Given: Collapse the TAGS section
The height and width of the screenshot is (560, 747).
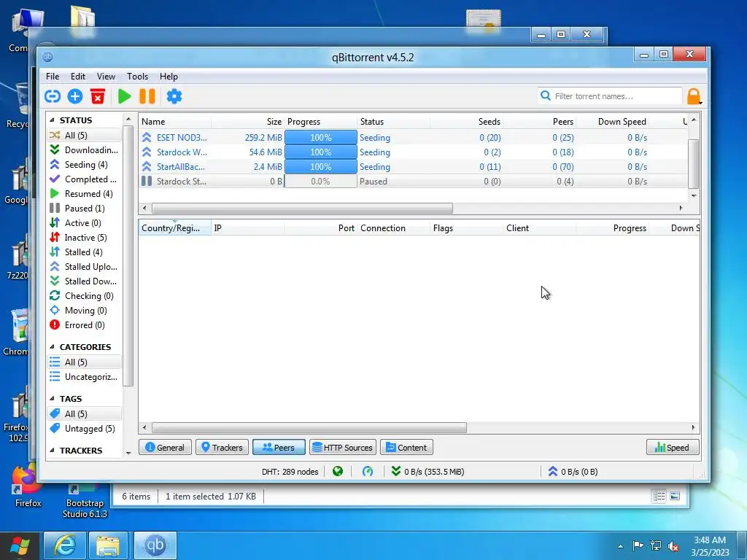Looking at the screenshot, I should (x=52, y=399).
